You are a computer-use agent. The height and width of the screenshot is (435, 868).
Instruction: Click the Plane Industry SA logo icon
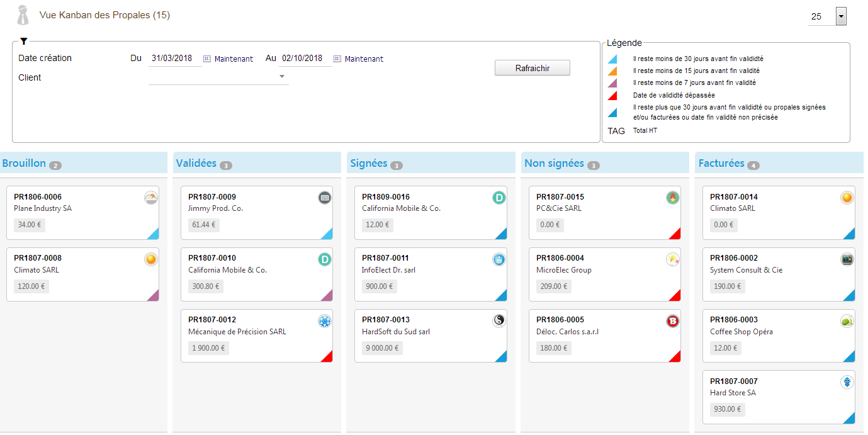click(150, 198)
